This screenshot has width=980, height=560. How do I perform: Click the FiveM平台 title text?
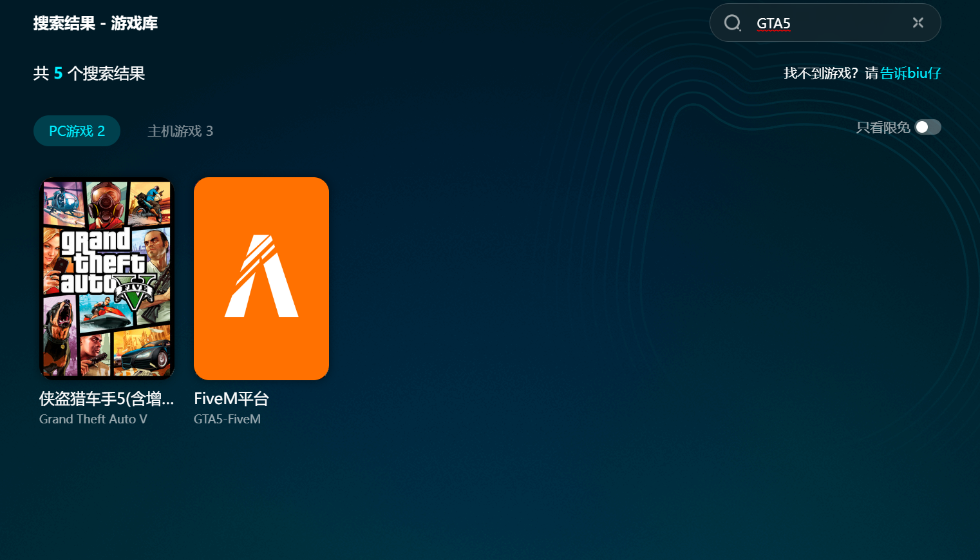coord(231,399)
